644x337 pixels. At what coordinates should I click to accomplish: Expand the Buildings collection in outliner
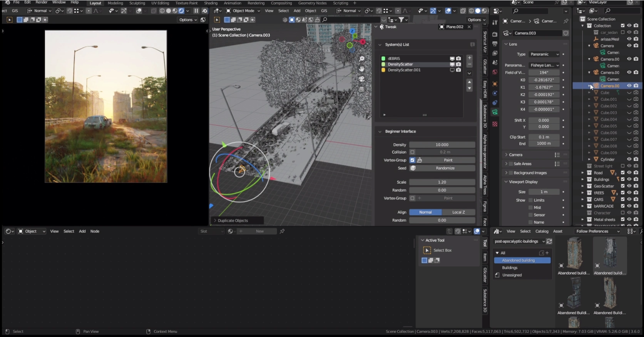(x=582, y=179)
